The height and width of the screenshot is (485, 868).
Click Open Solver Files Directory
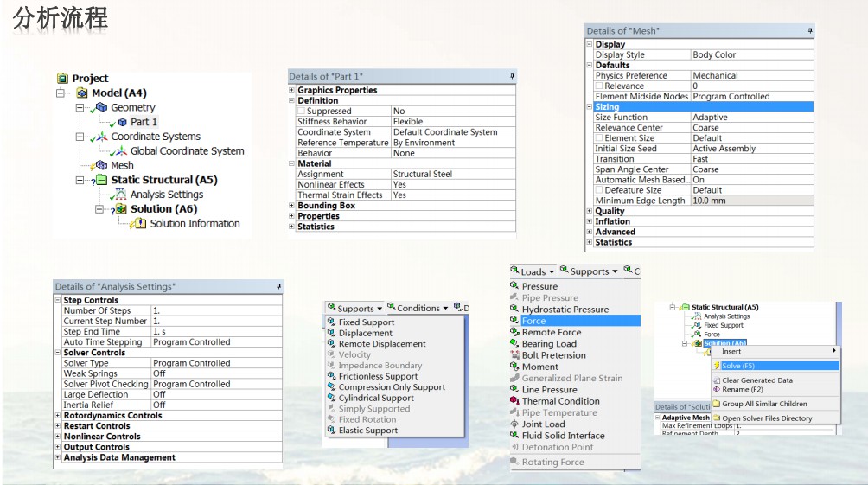click(x=766, y=418)
